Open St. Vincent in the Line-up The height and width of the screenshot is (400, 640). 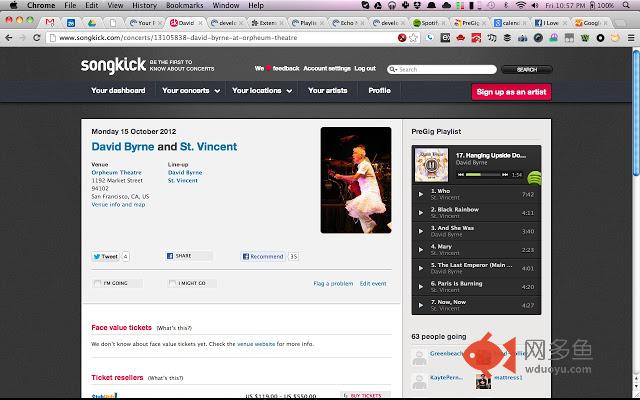click(x=183, y=180)
